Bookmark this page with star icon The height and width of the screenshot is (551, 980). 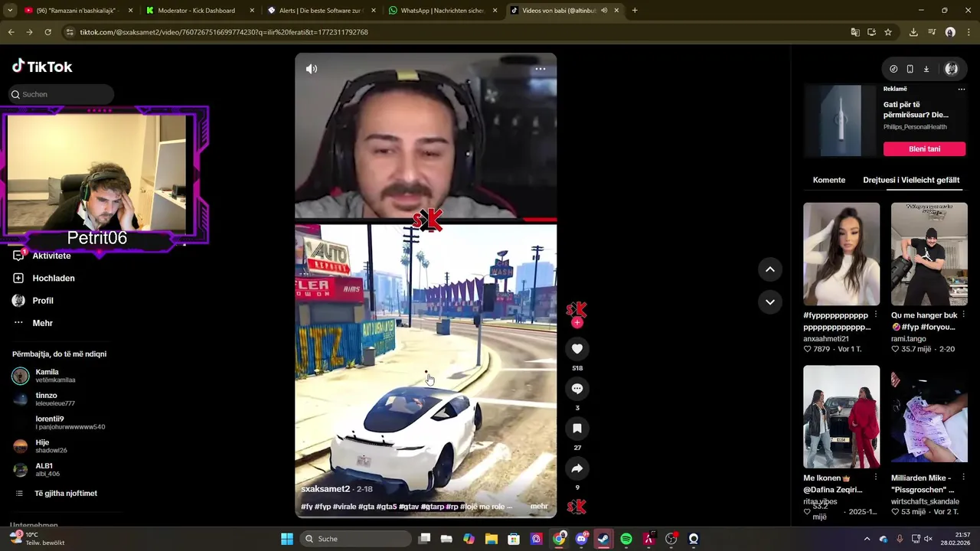(888, 32)
